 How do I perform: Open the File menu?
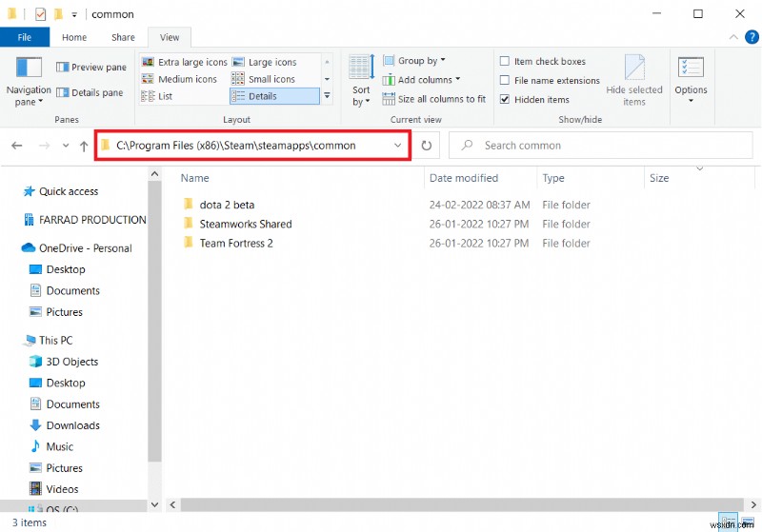click(25, 37)
